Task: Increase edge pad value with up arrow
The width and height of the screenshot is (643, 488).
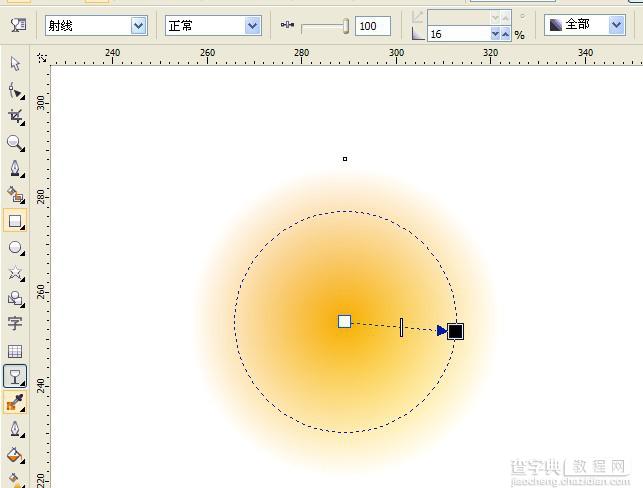Action: point(506,34)
